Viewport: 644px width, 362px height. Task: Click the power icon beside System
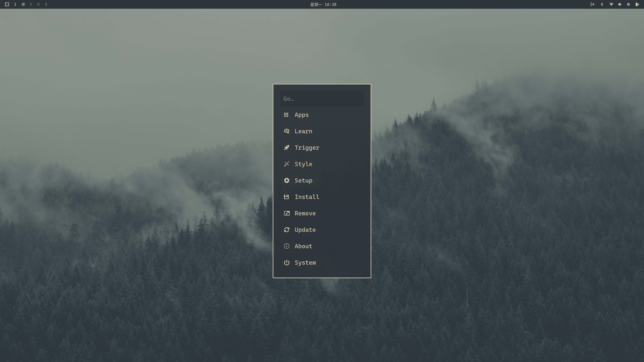click(x=286, y=263)
